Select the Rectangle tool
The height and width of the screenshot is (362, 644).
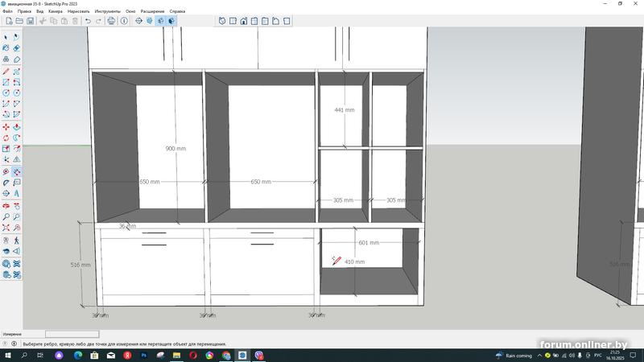click(x=6, y=82)
